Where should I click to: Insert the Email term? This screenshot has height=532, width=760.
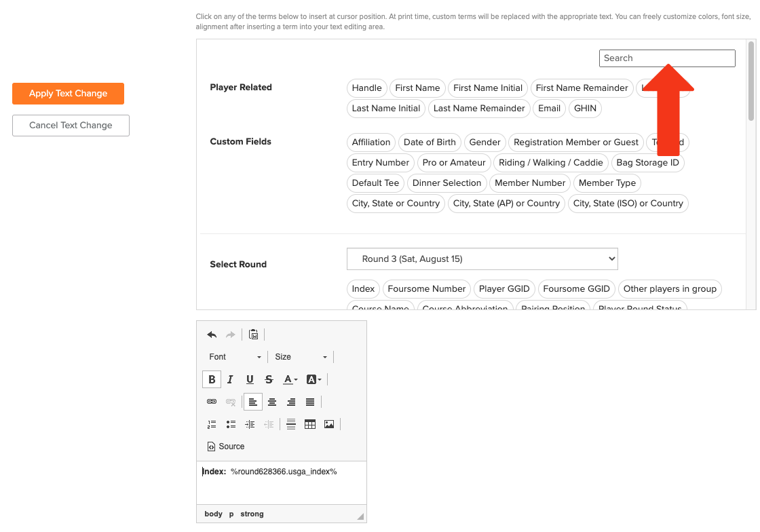[549, 109]
